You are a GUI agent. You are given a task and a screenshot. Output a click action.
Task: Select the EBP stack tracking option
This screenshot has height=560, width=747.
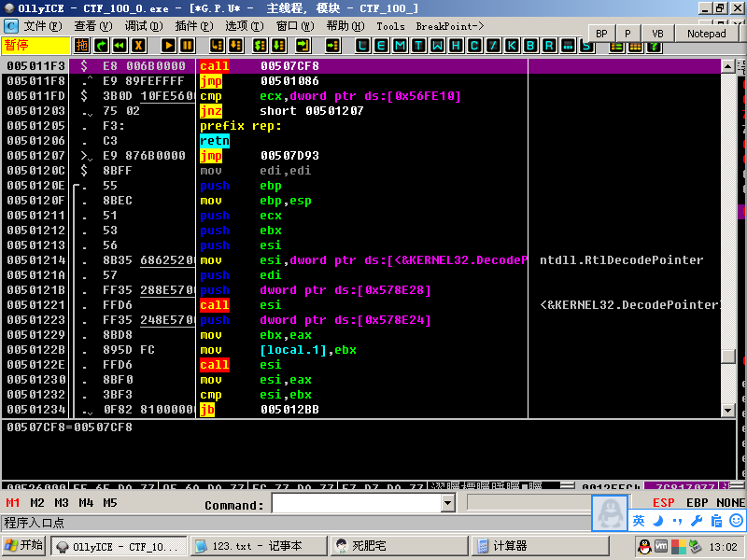pyautogui.click(x=697, y=503)
